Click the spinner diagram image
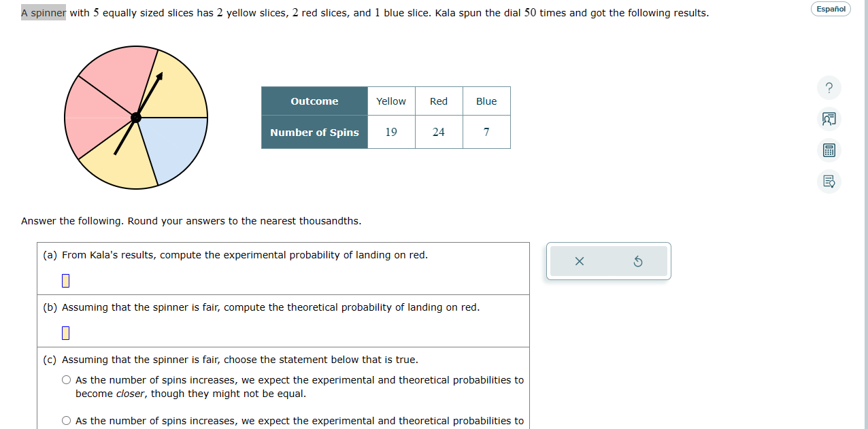The height and width of the screenshot is (429, 868). coord(135,117)
